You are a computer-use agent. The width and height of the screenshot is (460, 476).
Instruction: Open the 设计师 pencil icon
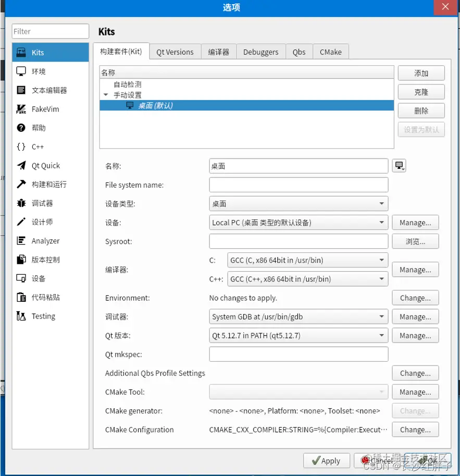coord(21,222)
